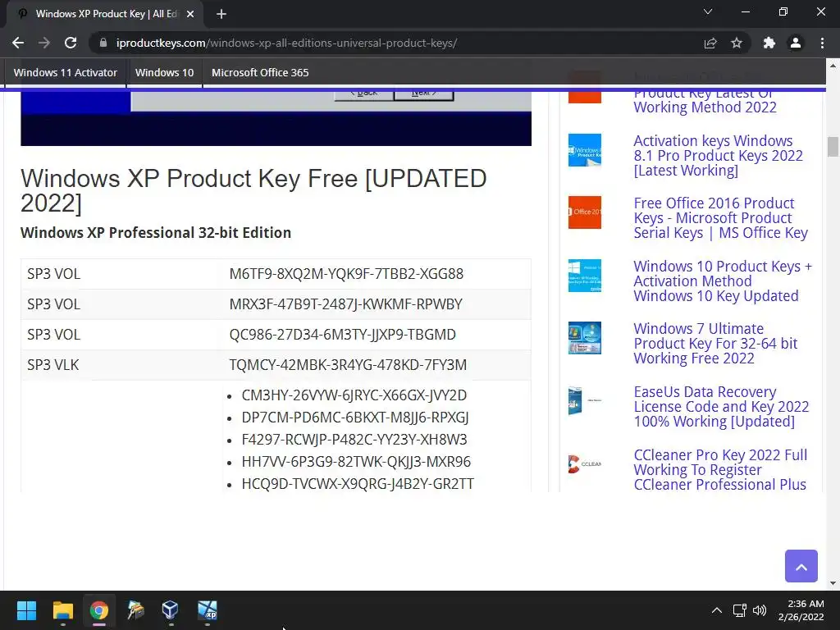This screenshot has height=630, width=840.
Task: Select key M6TF9-8XQ2M-YQK9F-7TBB2-XGG88
Action: click(x=346, y=274)
